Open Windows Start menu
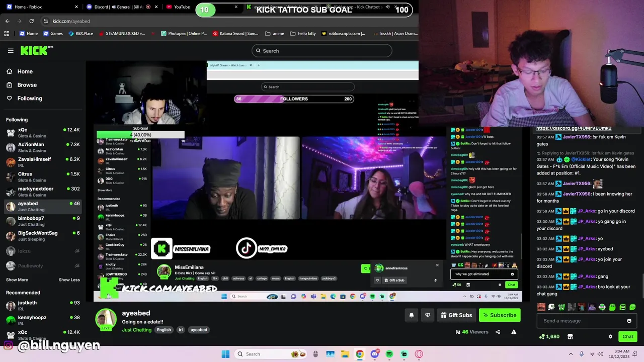Viewport: 644px width, 362px height. 225,354
